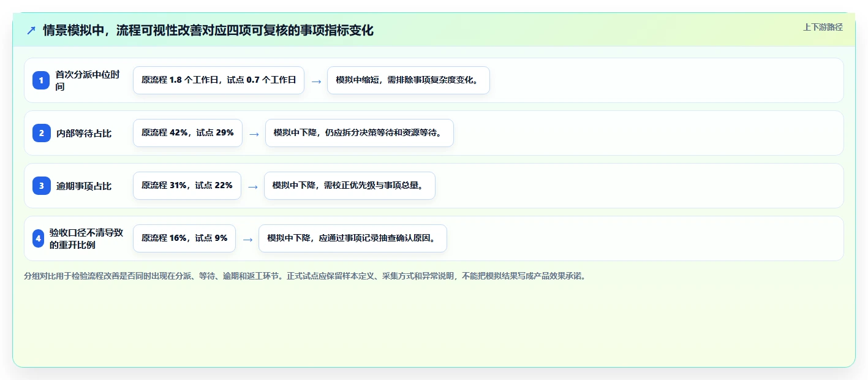Click the chip 原流程 1.8 个工作日，试点 0.7 个工作日
This screenshot has width=868, height=380.
pos(219,80)
